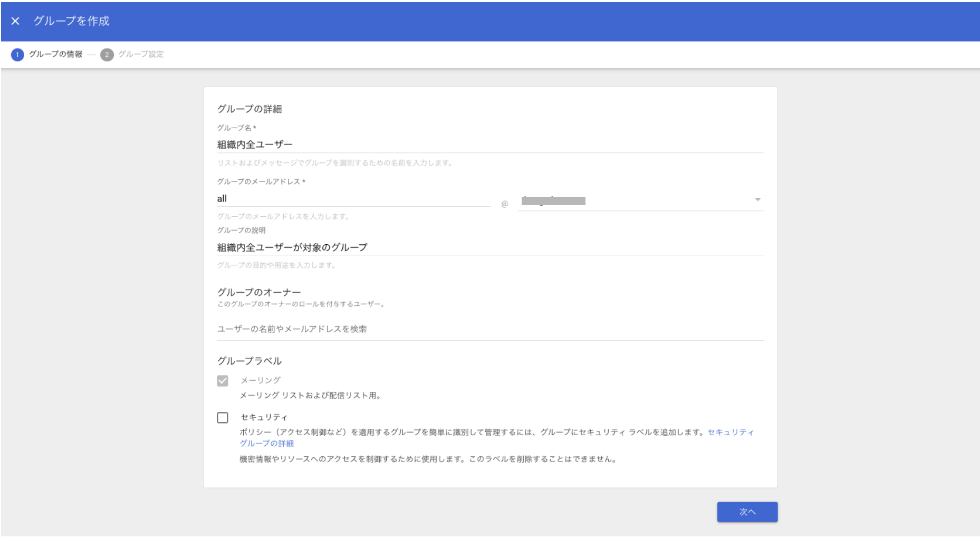Click the セキュリティ checkbox label text
This screenshot has height=537, width=980.
coord(264,417)
